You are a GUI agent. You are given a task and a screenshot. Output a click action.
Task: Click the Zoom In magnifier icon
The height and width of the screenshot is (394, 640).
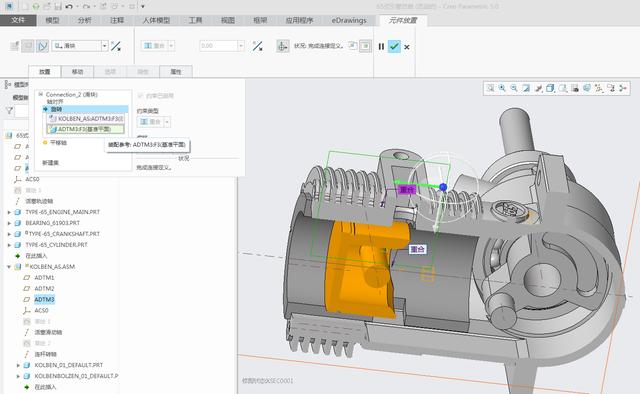tap(502, 88)
